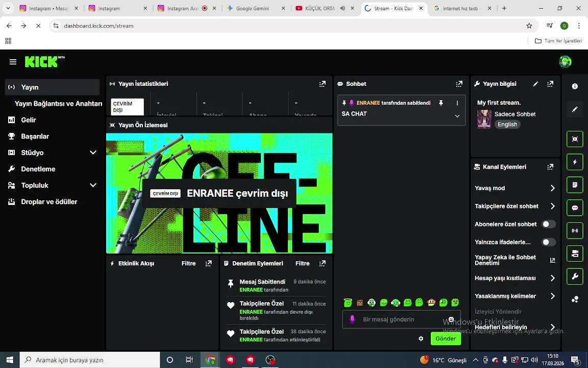Image resolution: width=588 pixels, height=368 pixels.
Task: Toggle wrench stream info widget in right rail
Action: (575, 277)
